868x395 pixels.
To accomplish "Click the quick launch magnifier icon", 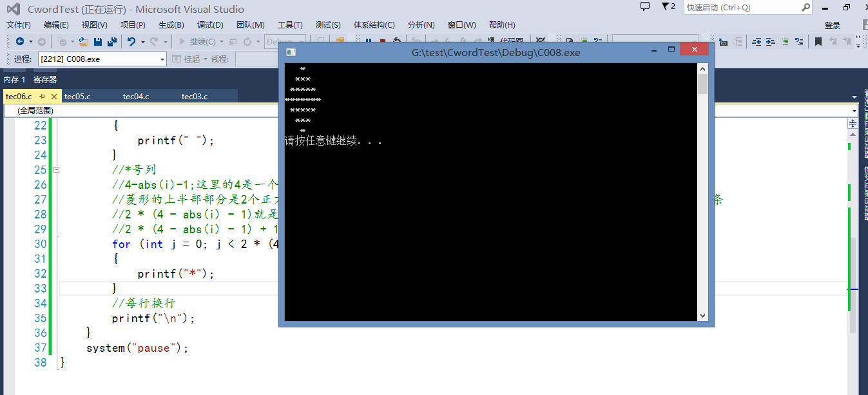I will tap(805, 7).
